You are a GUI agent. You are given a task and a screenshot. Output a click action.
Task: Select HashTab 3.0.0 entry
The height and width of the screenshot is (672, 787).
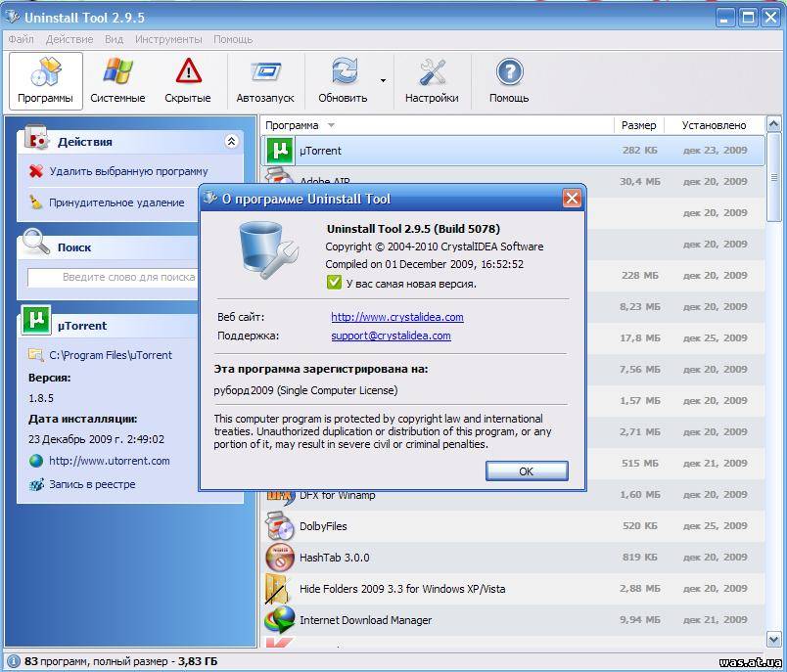click(x=513, y=558)
